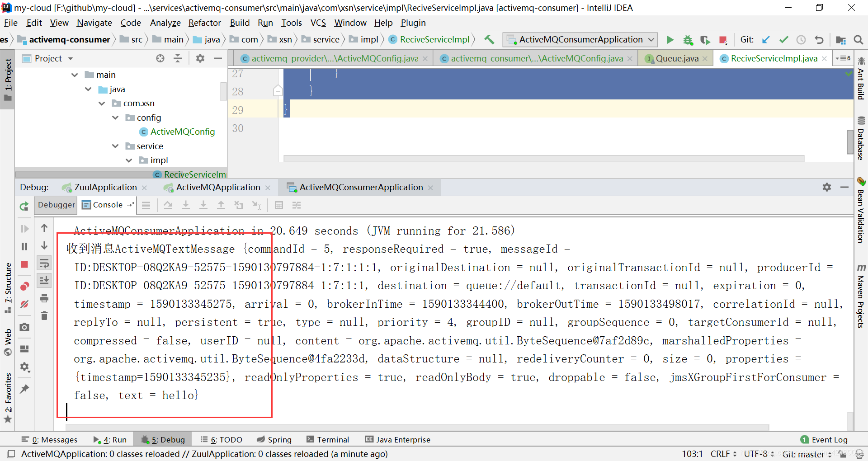The image size is (868, 461).
Task: Hide the Project panel with the minus icon
Action: click(x=218, y=58)
